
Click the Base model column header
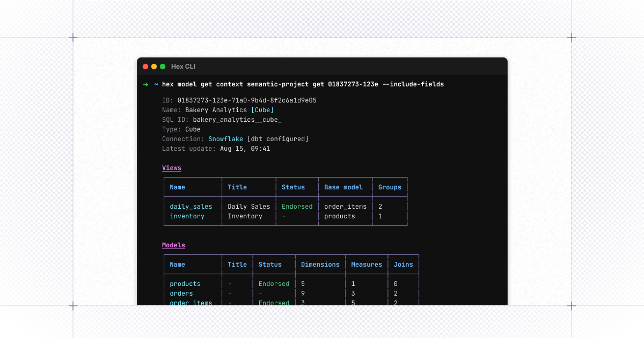pyautogui.click(x=343, y=187)
